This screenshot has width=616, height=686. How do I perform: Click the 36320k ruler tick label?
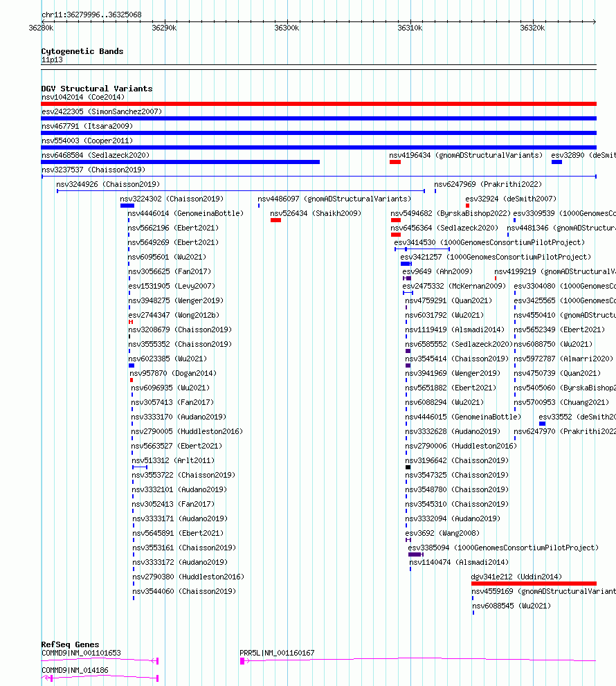coord(532,28)
